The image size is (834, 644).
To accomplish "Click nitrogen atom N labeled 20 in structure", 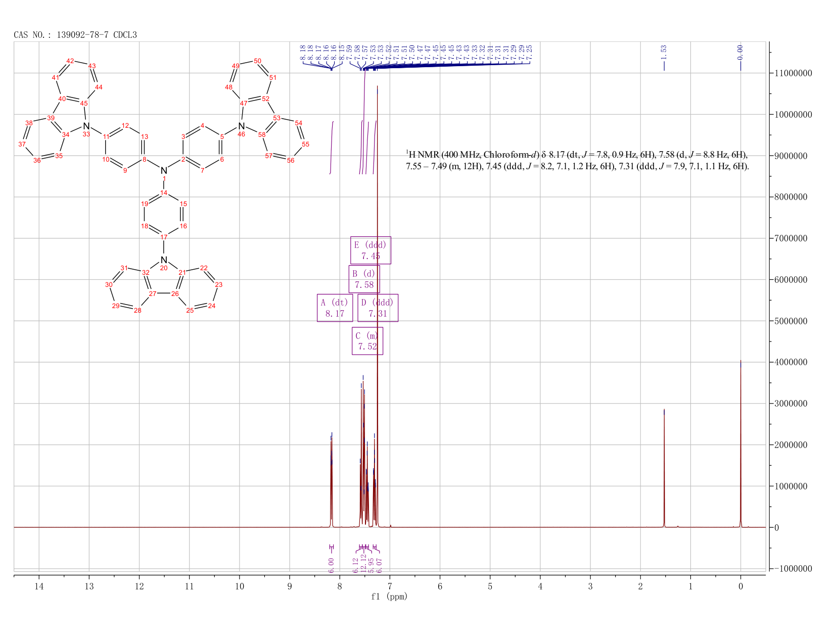I will click(x=164, y=260).
